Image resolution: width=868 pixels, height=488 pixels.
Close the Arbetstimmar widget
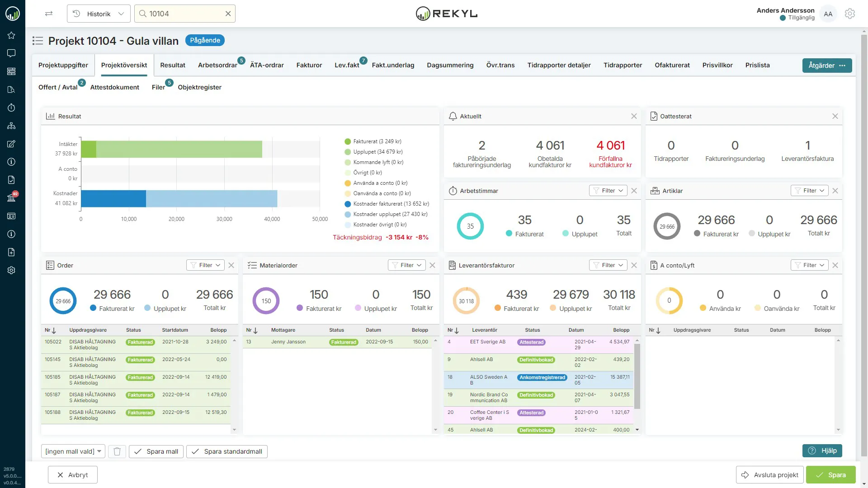634,191
